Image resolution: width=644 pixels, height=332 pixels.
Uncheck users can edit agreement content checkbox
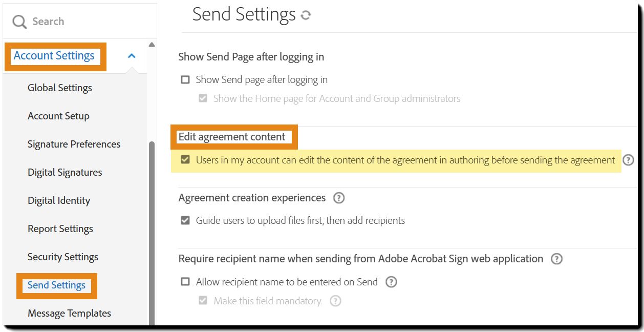click(185, 160)
